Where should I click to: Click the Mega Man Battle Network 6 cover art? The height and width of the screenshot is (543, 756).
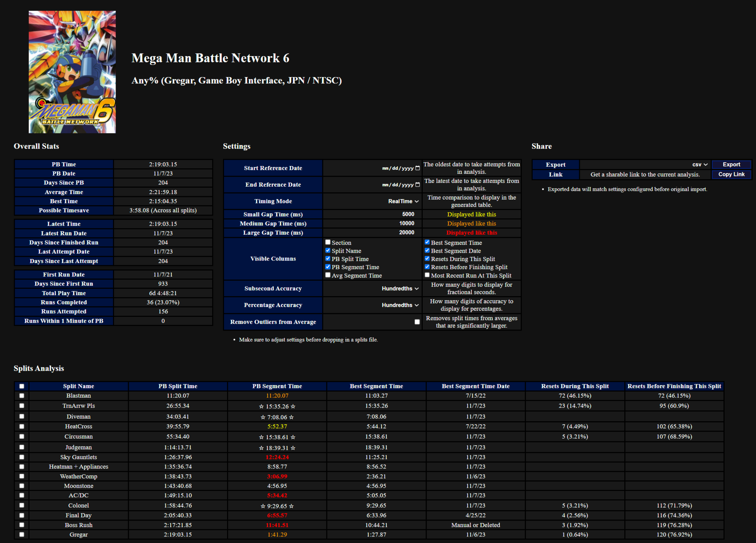pos(72,72)
